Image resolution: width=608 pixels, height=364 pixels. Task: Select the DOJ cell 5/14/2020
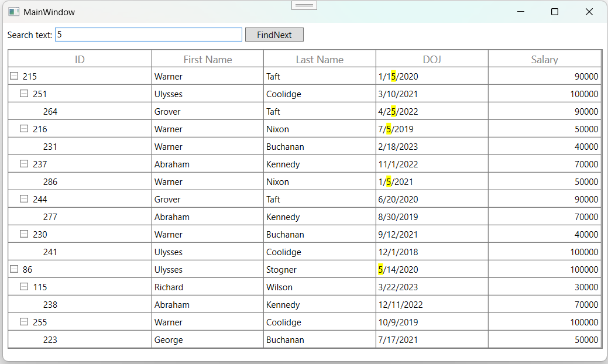432,269
